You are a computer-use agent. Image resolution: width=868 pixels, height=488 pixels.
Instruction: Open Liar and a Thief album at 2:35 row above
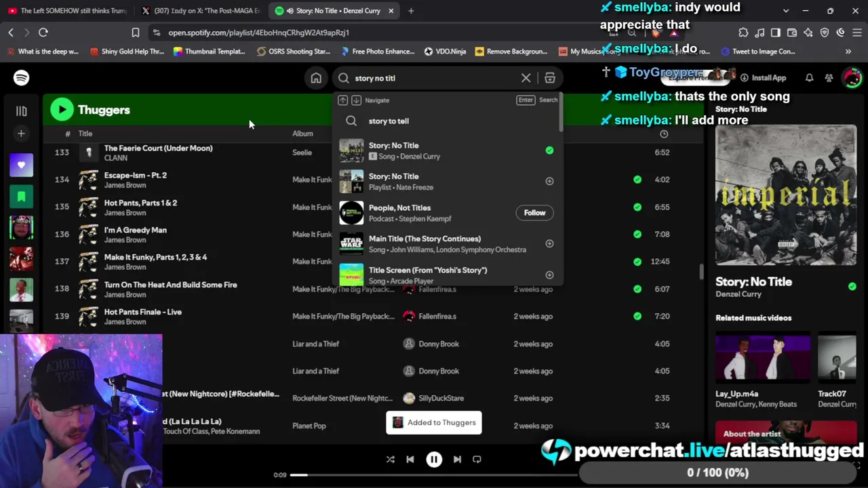coord(315,371)
